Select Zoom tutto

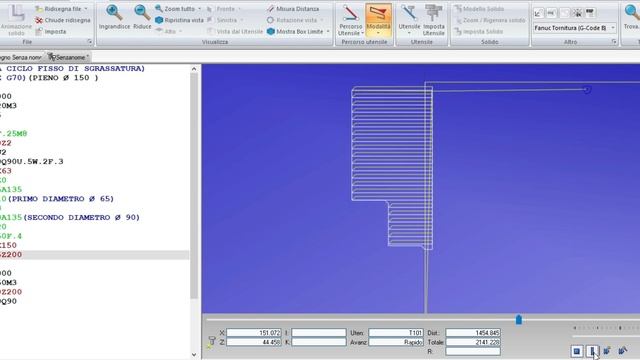coord(176,9)
